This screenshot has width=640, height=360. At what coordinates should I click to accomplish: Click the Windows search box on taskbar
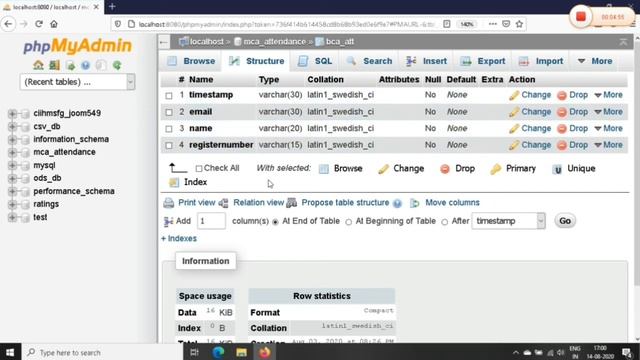[102, 352]
